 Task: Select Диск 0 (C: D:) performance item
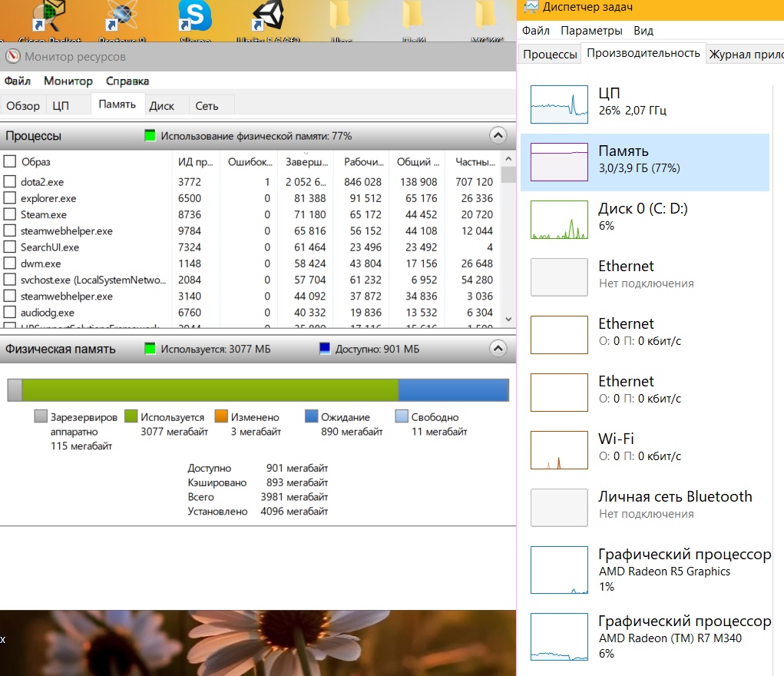(645, 217)
